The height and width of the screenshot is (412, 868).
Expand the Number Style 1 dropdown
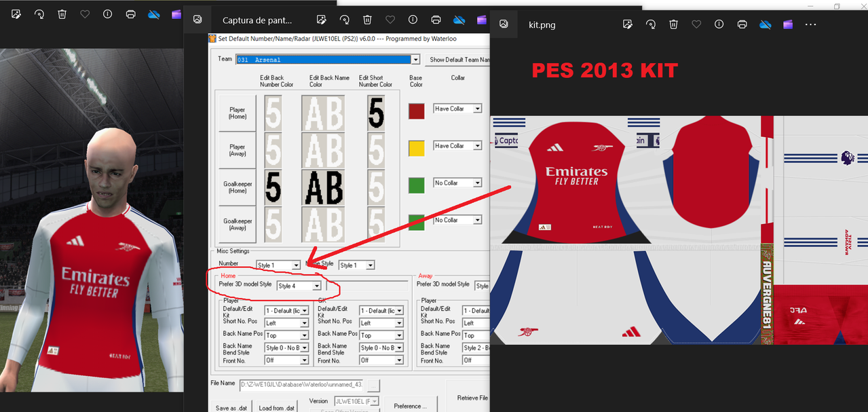(296, 265)
